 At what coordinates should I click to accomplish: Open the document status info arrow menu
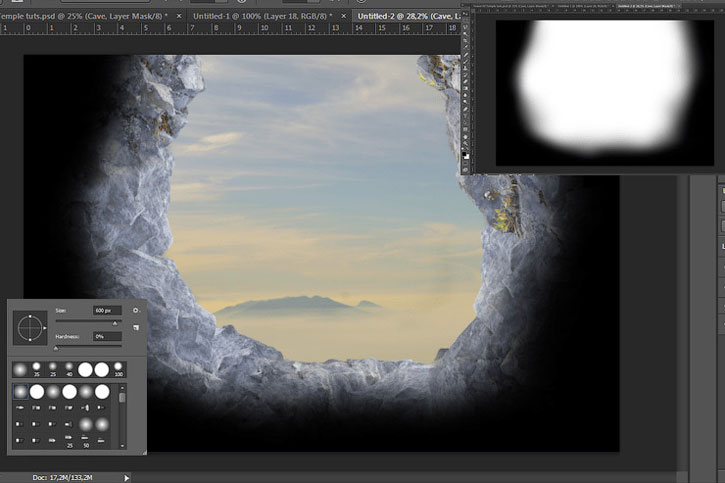tap(126, 478)
